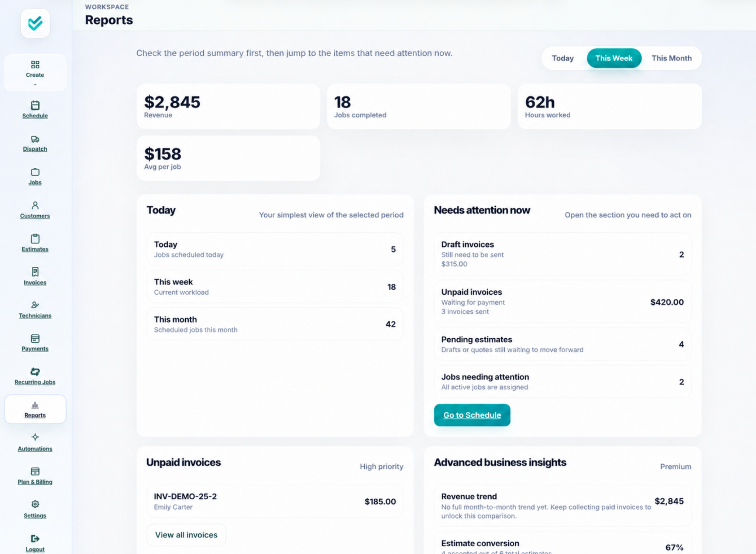
Task: Open Dispatch truck icon
Action: tap(35, 139)
